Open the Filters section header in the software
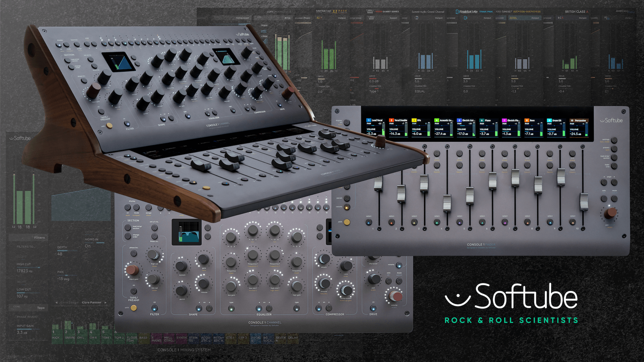The image size is (644, 362). 29,238
